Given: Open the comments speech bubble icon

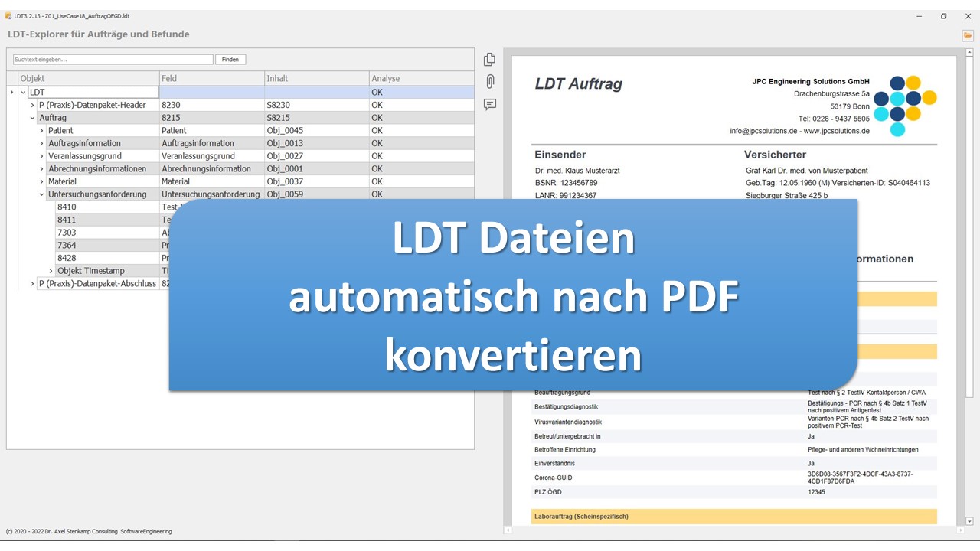Looking at the screenshot, I should 490,105.
